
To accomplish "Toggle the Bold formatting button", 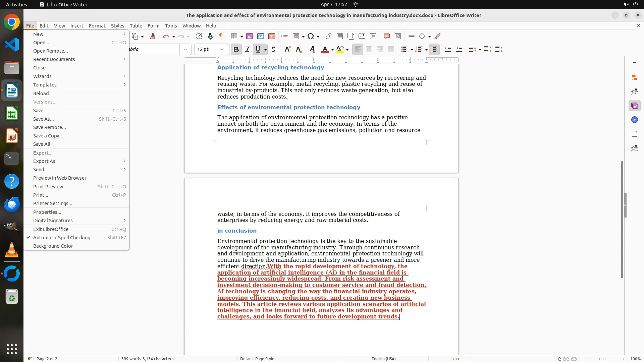I will [236, 49].
